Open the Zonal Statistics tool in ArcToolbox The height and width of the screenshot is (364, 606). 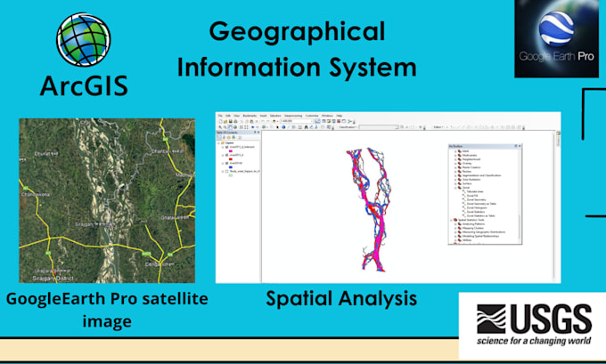pos(476,212)
